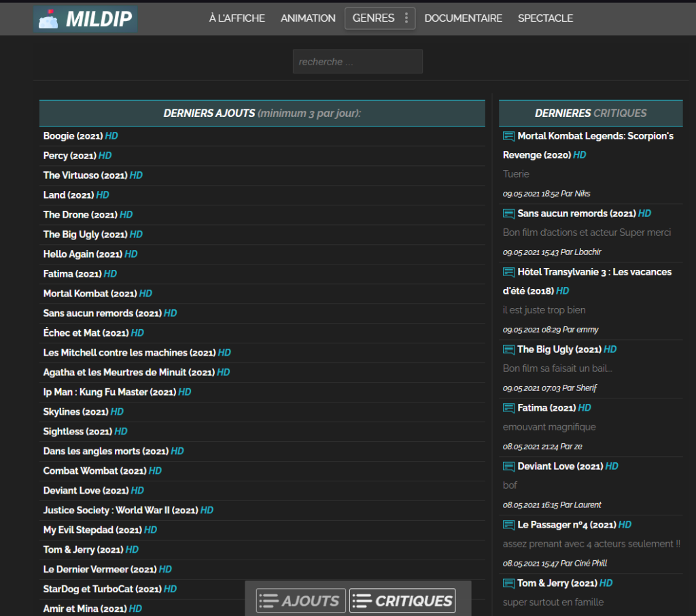The height and width of the screenshot is (616, 696).
Task: Click 'super surtout en famille' comment
Action: (x=553, y=602)
